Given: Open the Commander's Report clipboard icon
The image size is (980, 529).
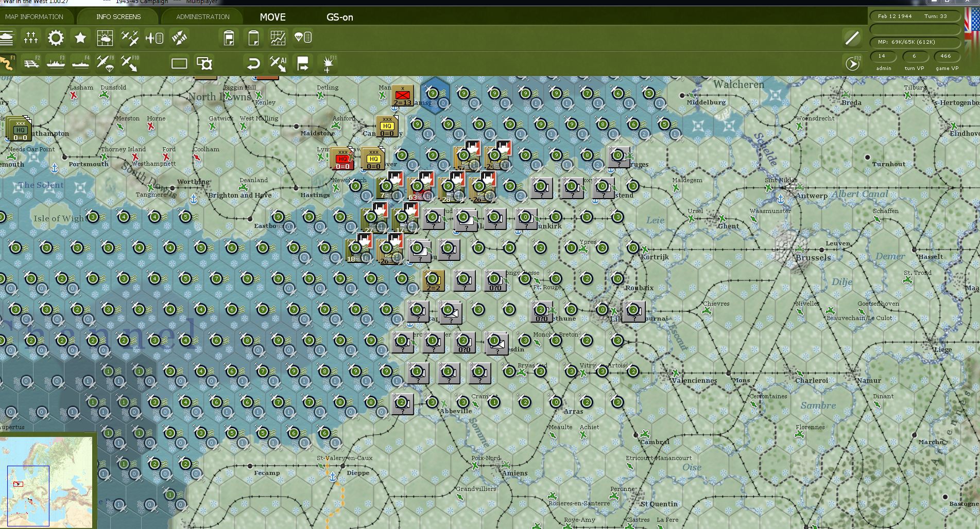Looking at the screenshot, I should (229, 38).
